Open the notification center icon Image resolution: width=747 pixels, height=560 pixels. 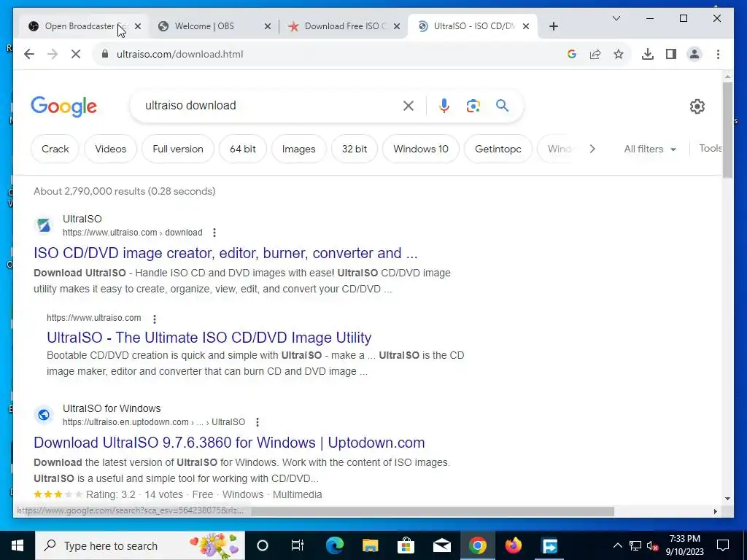(x=723, y=545)
